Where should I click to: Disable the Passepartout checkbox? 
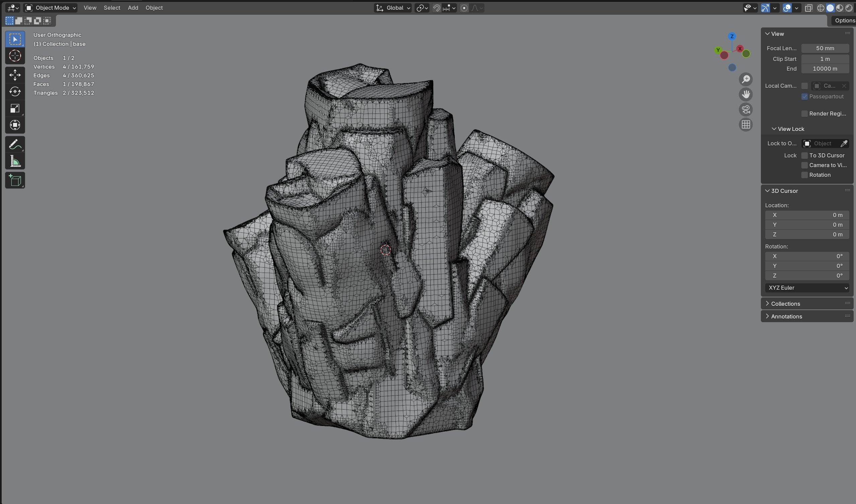pos(804,97)
